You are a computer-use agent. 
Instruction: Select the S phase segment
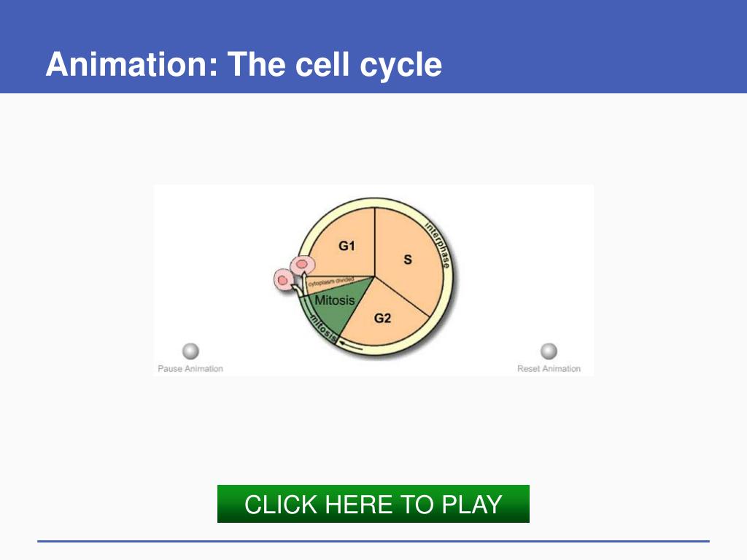click(408, 260)
